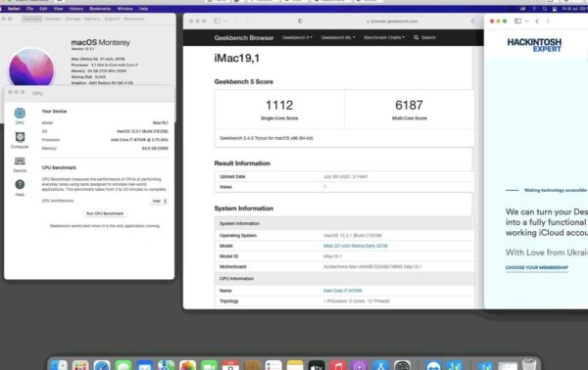
Task: Open the Help icon in Geekbench sidebar
Action: coord(20,184)
